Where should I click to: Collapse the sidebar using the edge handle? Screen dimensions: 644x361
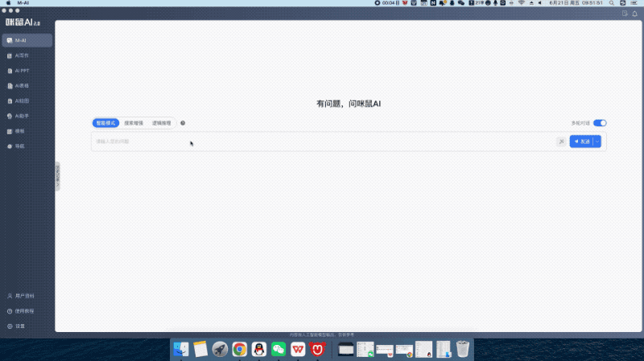pyautogui.click(x=57, y=176)
